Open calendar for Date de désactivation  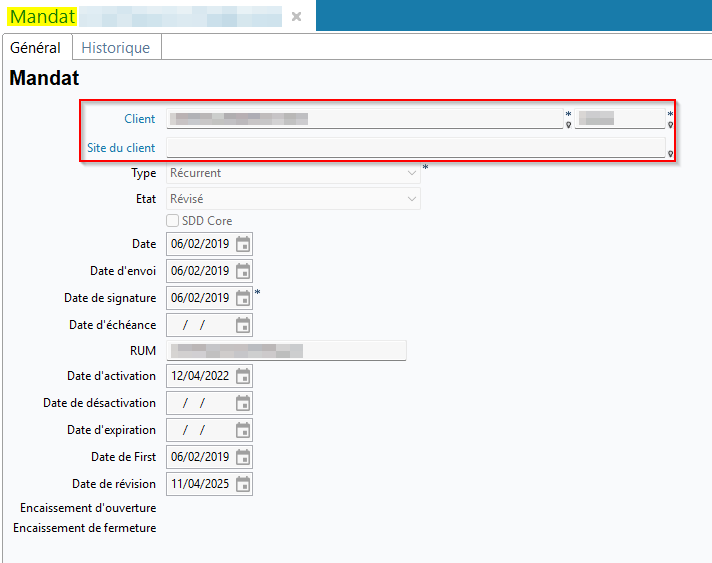[x=243, y=403]
